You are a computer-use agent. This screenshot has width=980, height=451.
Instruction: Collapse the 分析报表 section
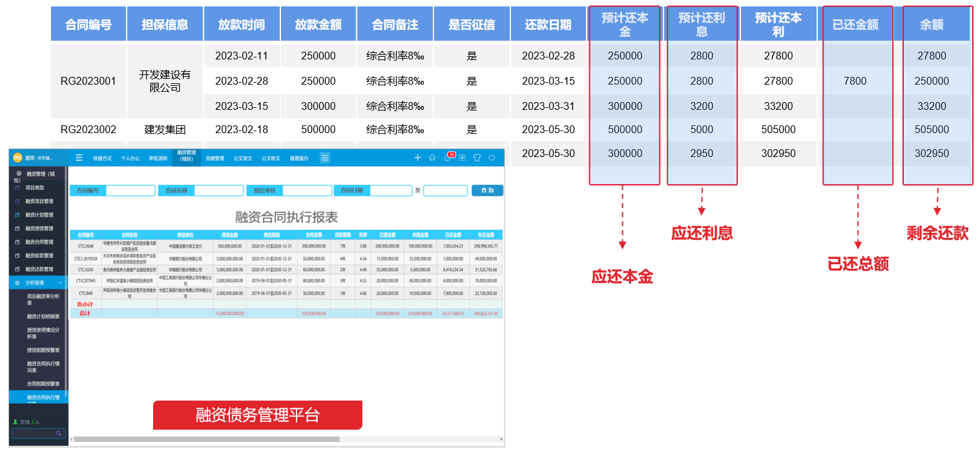34,282
